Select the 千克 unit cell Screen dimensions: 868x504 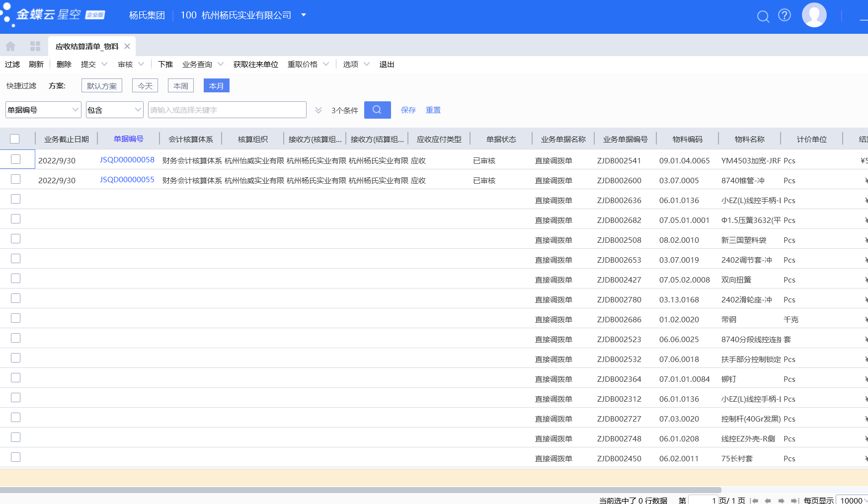791,319
